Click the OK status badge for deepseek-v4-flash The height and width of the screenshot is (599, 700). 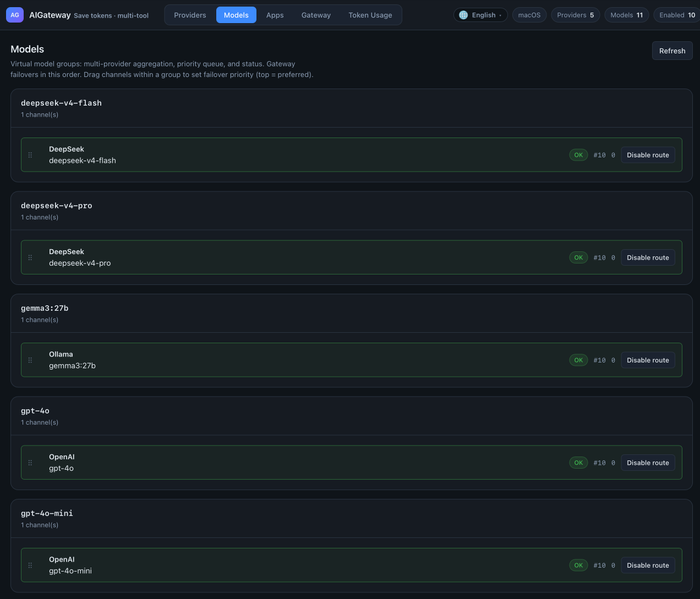coord(578,155)
